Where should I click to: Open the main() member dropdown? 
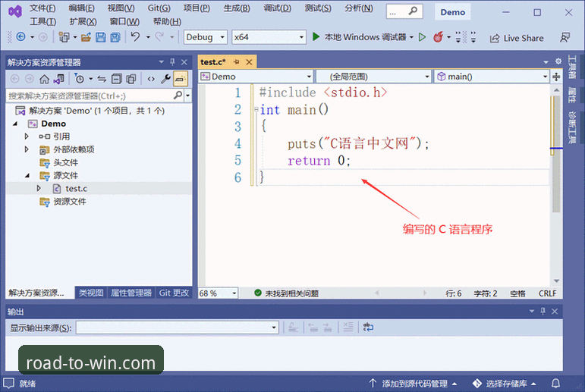[x=492, y=77]
